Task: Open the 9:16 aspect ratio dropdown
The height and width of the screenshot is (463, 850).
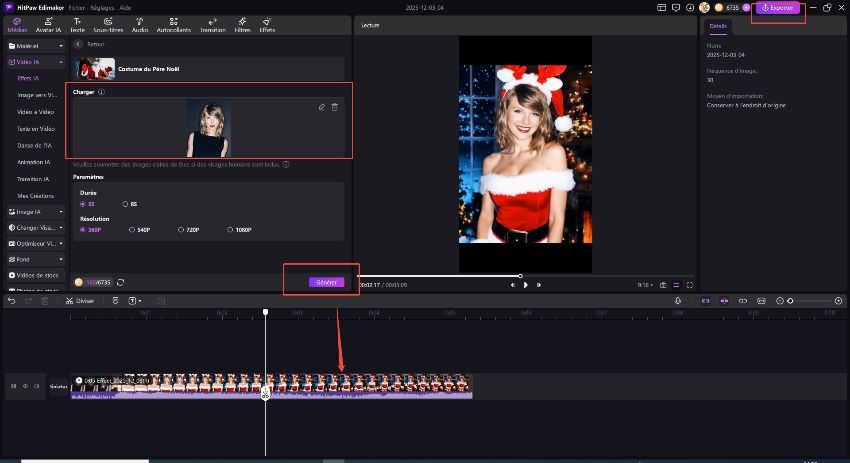Action: (x=645, y=285)
